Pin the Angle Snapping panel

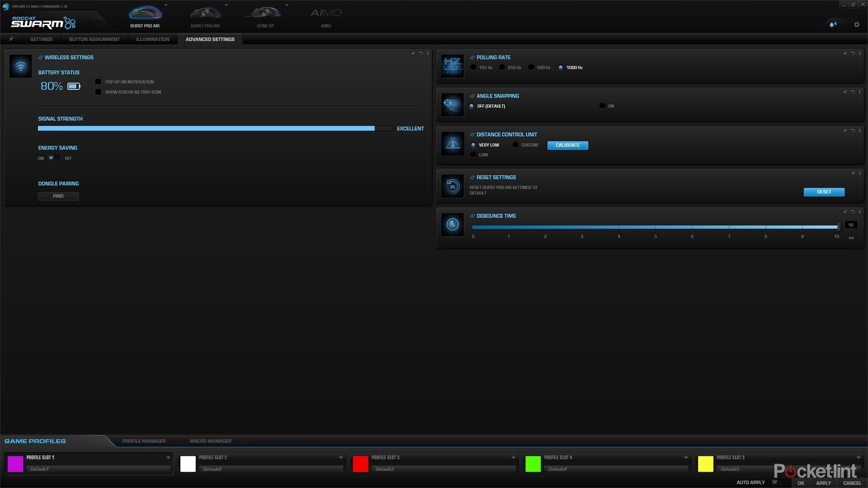tap(845, 92)
